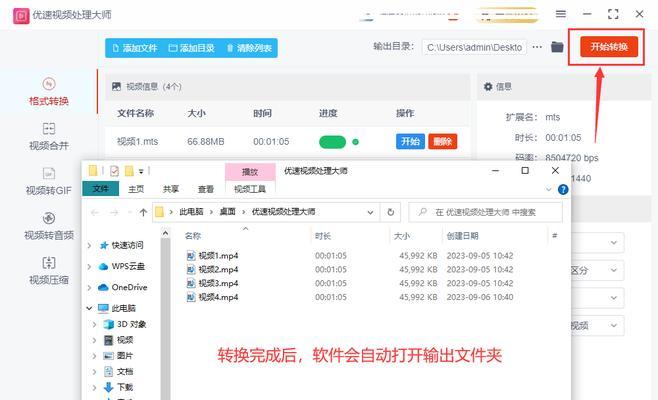The height and width of the screenshot is (400, 658).
Task: Select 文档 folder in the navigation tree
Action: point(119,371)
